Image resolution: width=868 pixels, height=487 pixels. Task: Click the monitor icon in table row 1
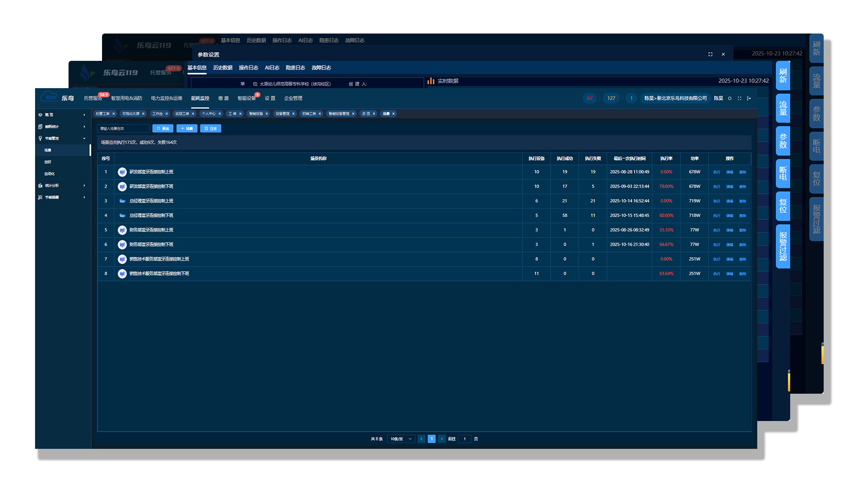122,172
